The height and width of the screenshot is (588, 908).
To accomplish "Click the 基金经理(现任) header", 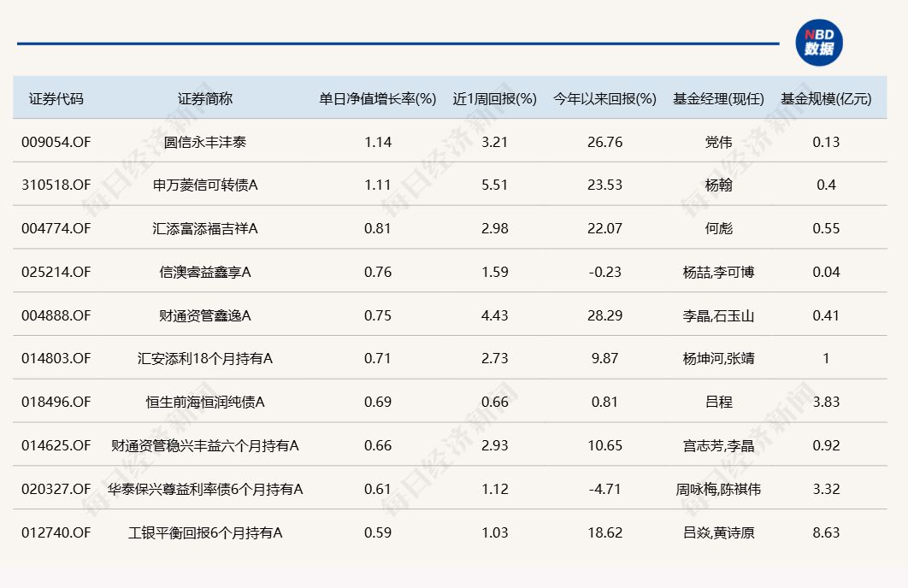I will [x=718, y=98].
